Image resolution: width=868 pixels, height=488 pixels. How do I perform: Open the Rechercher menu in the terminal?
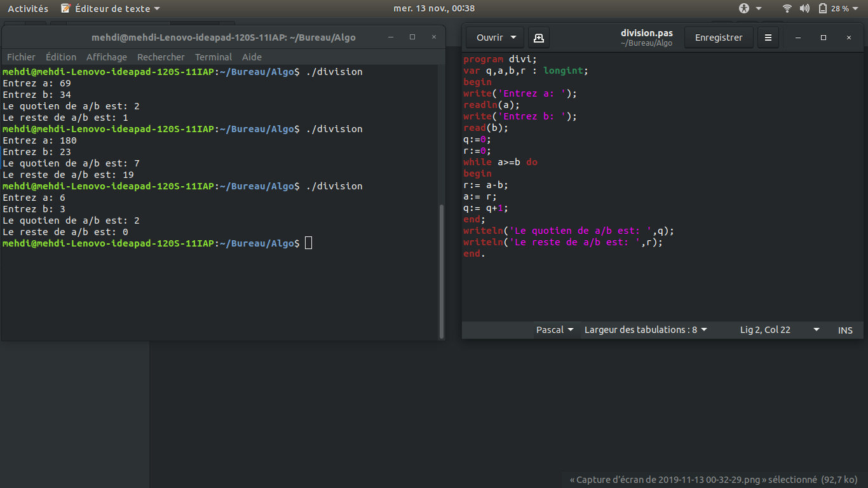[x=161, y=57]
